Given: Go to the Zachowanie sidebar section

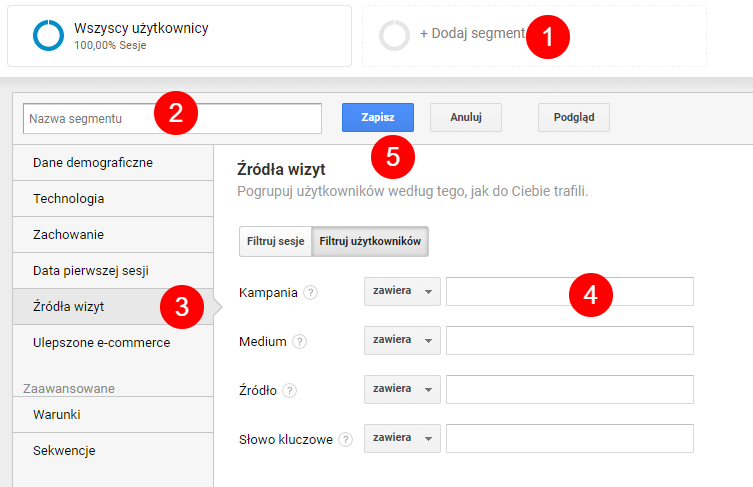Looking at the screenshot, I should 69,234.
